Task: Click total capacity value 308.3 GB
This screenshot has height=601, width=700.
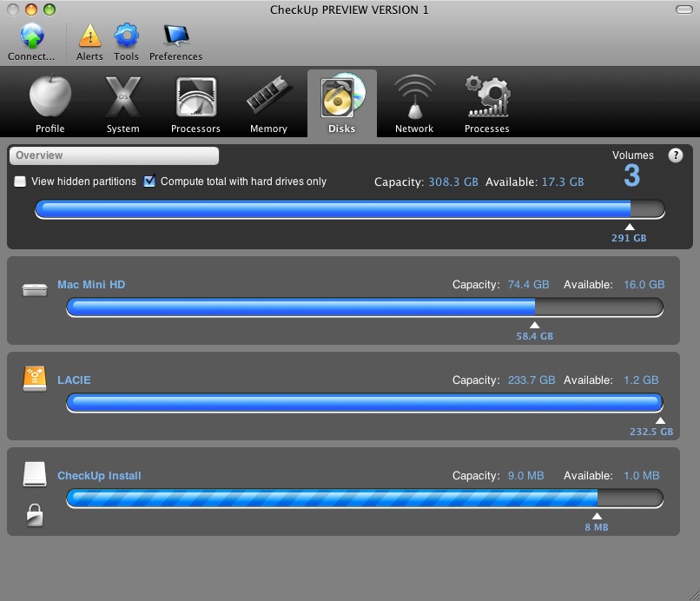Action: coord(453,182)
